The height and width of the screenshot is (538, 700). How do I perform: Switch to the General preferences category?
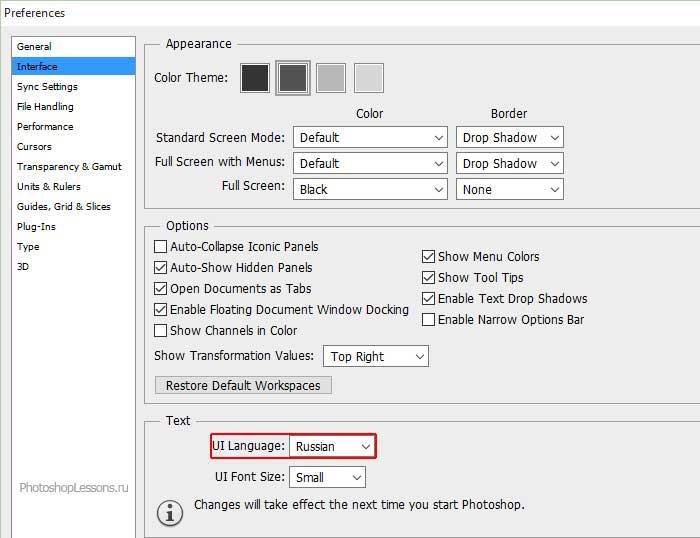pos(35,47)
